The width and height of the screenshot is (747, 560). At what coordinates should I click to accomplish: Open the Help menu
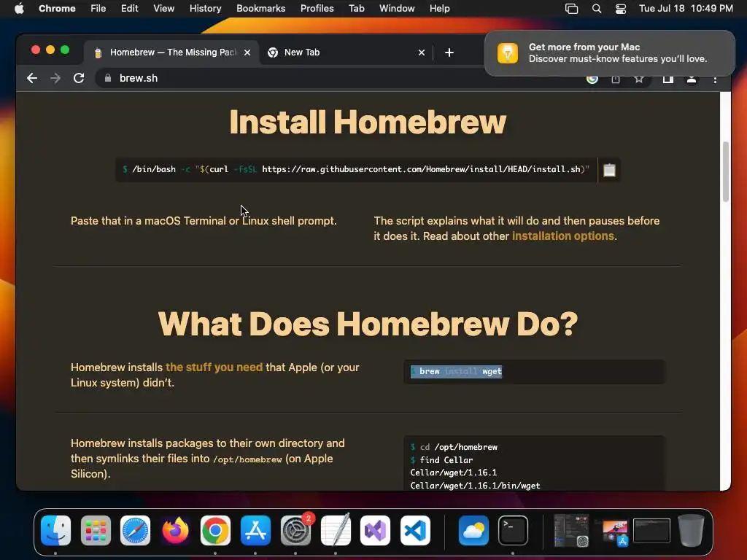coord(439,9)
